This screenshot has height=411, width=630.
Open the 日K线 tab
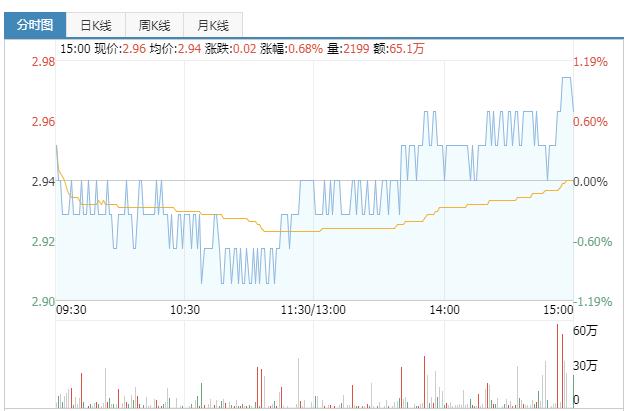coord(96,25)
